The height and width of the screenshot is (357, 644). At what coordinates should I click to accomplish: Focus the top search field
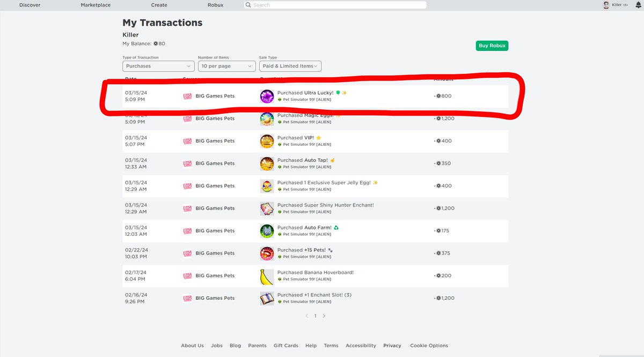click(x=335, y=5)
